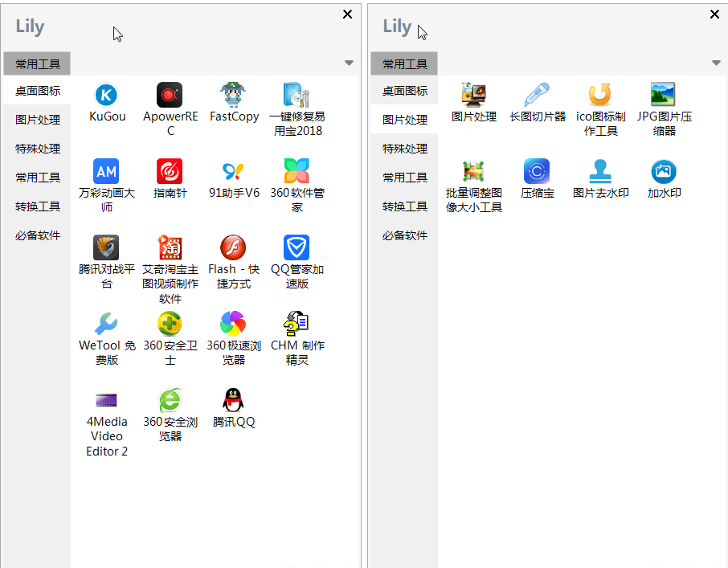Open ico图标制作工具 icon
The width and height of the screenshot is (728, 568).
tap(600, 95)
